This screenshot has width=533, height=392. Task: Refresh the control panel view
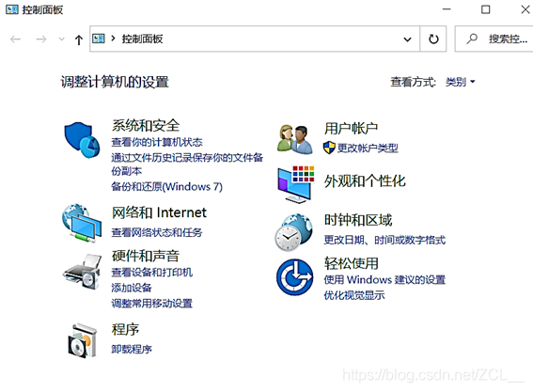(433, 39)
